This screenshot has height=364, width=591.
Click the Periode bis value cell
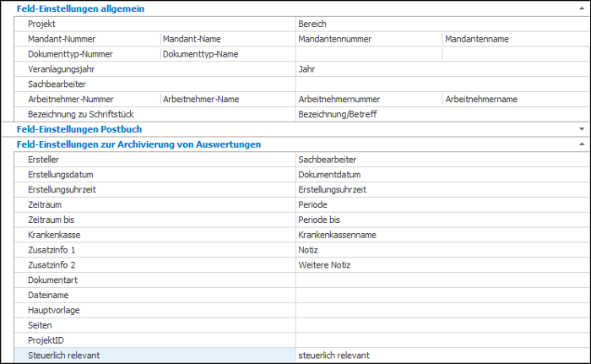click(442, 220)
